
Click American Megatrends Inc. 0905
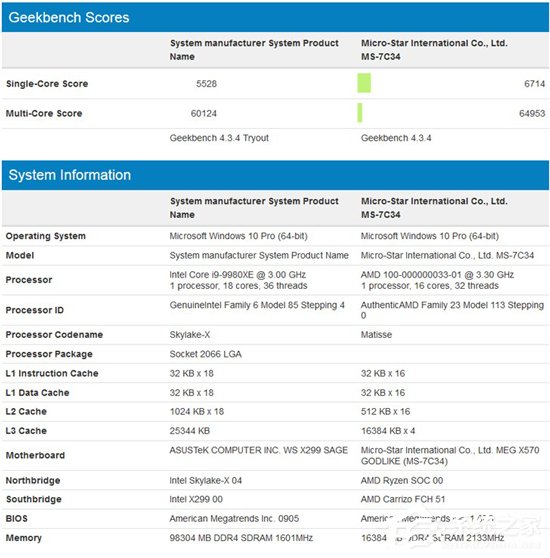[234, 519]
